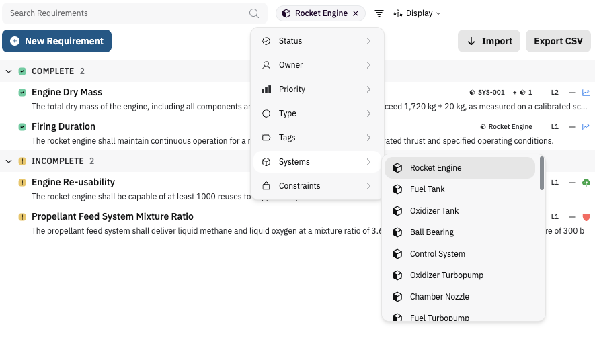Open the Engine Dry Mass requirement
Image resolution: width=595 pixels, height=364 pixels.
click(67, 92)
